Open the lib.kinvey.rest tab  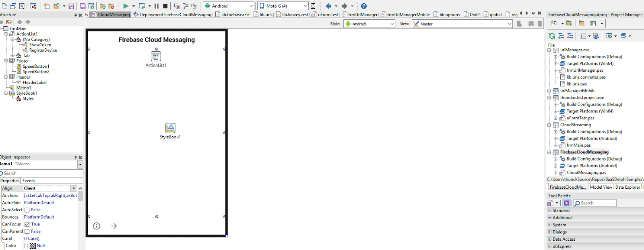pos(292,15)
